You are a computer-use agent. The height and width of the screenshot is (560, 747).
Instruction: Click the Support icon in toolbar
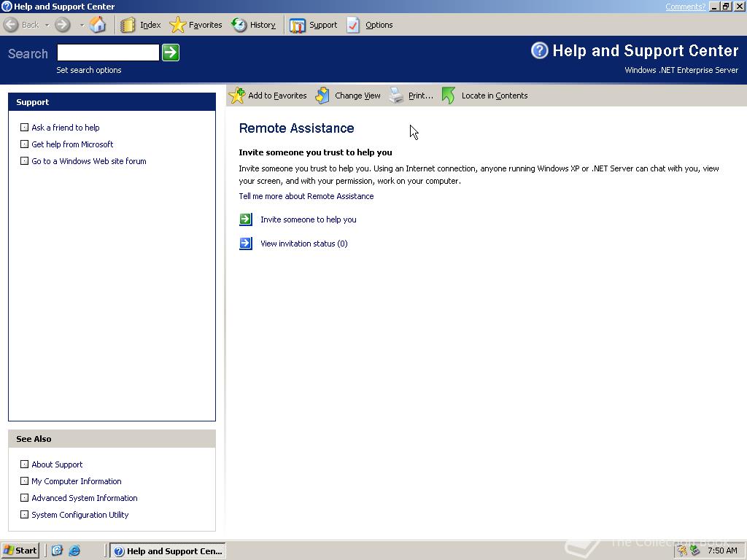tap(298, 26)
